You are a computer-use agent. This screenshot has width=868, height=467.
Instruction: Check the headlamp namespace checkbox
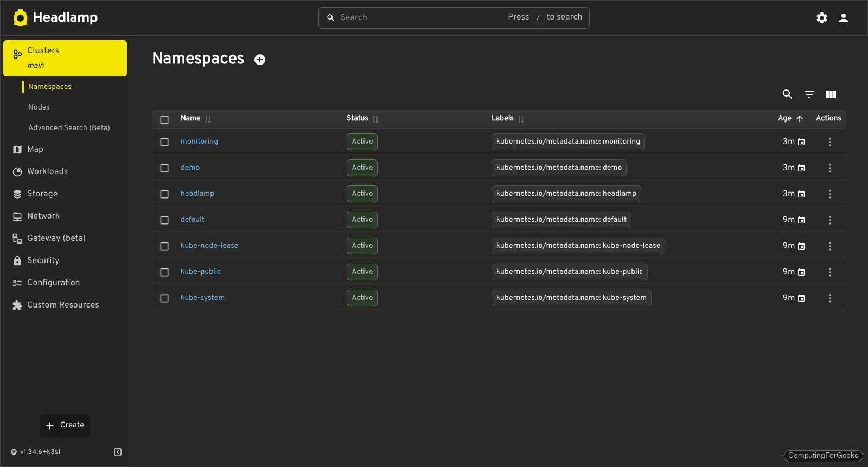tap(164, 194)
